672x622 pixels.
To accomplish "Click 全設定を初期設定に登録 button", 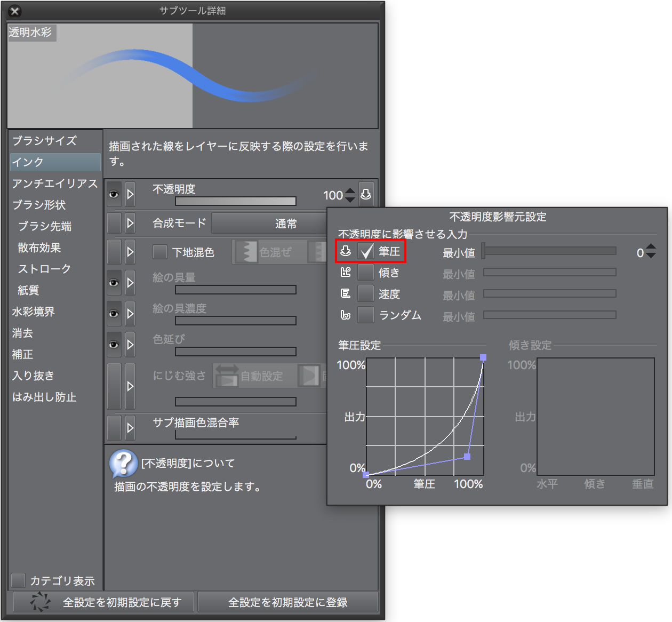I will [288, 602].
